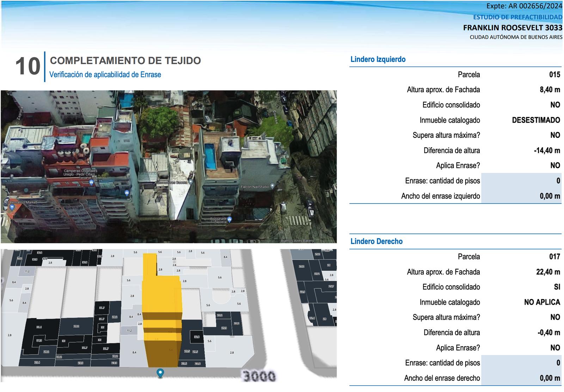Click the 'ESTUDIO DE PREFACTIBILIDAD' header link

coord(517,17)
